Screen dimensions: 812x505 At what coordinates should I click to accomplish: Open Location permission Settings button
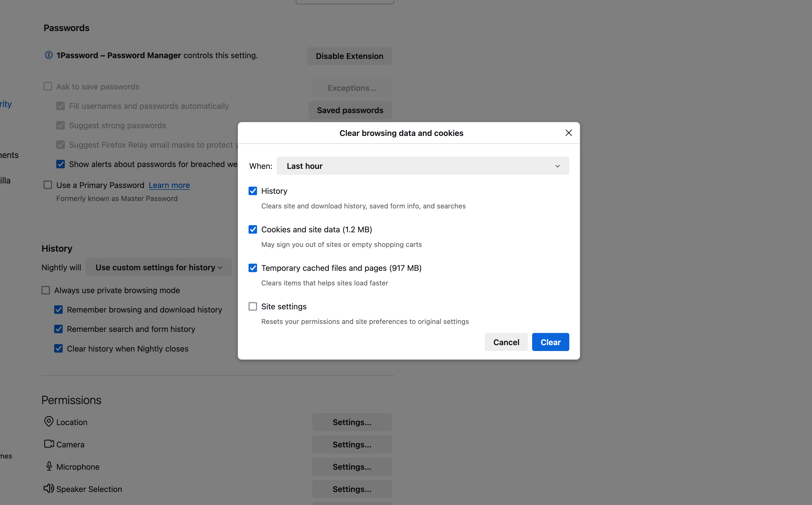pyautogui.click(x=352, y=422)
